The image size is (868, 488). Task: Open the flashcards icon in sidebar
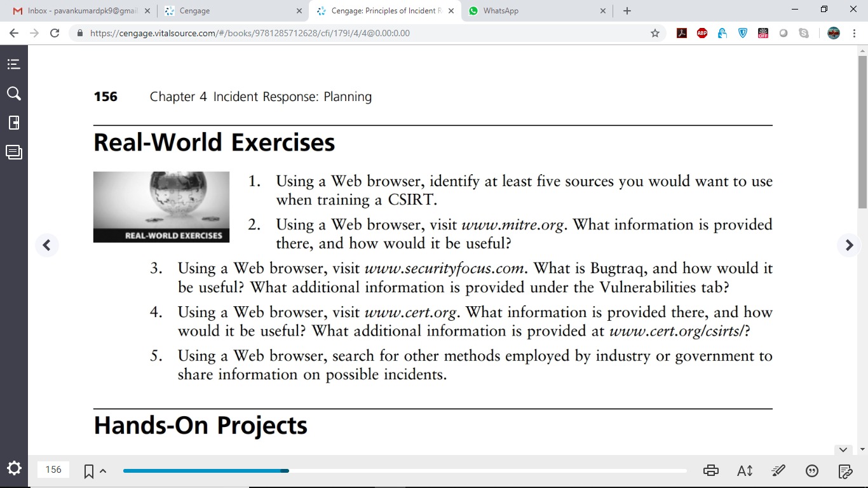click(x=14, y=123)
